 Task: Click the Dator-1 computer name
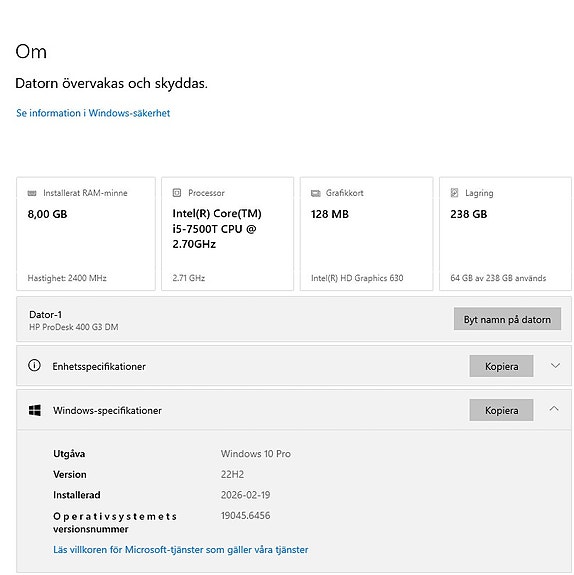[x=45, y=315]
